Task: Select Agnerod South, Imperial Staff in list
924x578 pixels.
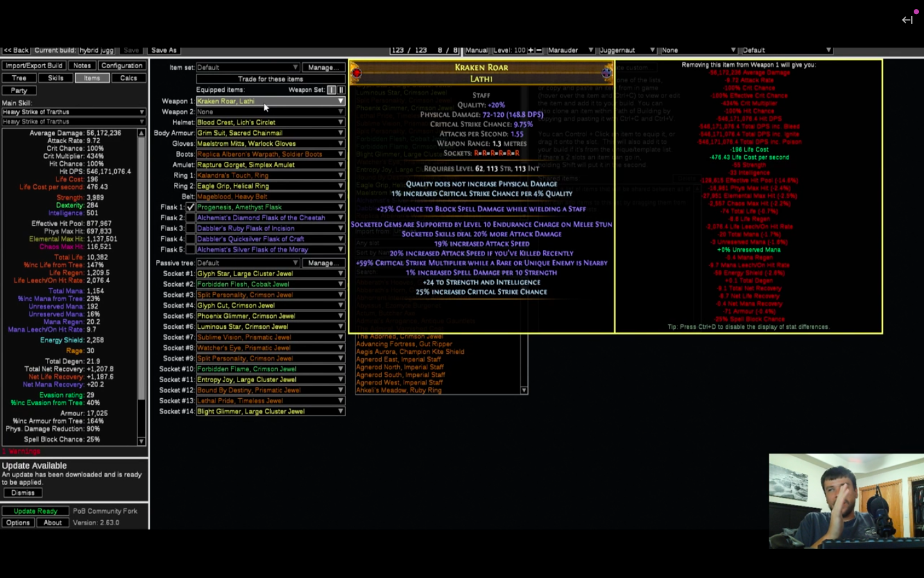Action: [x=400, y=375]
